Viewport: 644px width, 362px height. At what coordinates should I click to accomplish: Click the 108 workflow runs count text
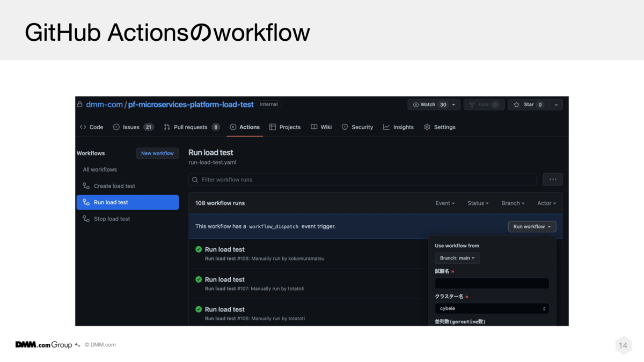coord(220,203)
